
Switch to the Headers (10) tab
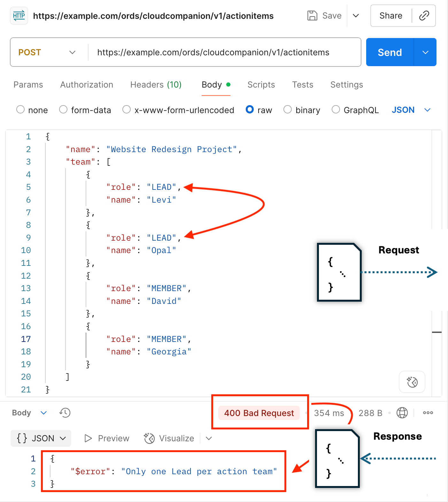click(x=156, y=85)
